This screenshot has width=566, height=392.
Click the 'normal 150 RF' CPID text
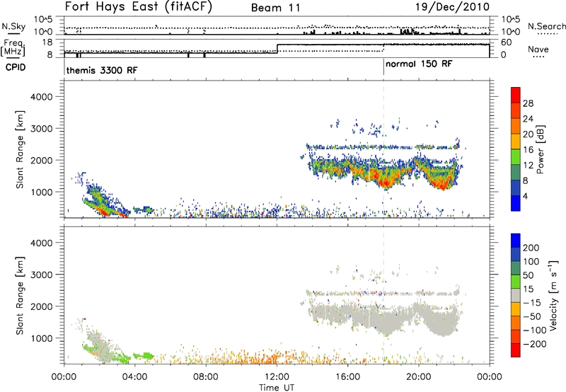419,64
